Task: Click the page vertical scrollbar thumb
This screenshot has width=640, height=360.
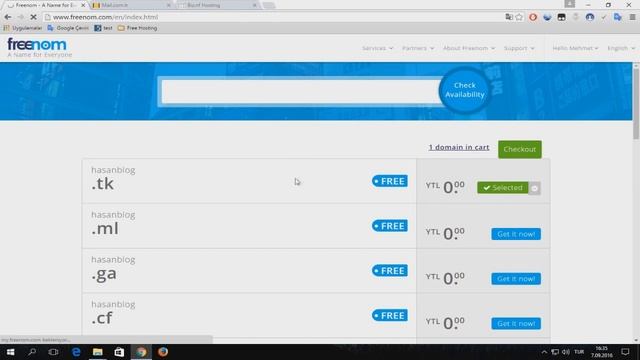Action: [636, 103]
